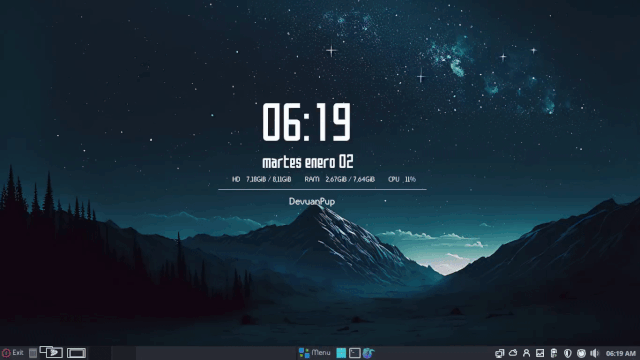The height and width of the screenshot is (360, 640).
Task: Open the picture wallpaper tray icon
Action: point(540,353)
